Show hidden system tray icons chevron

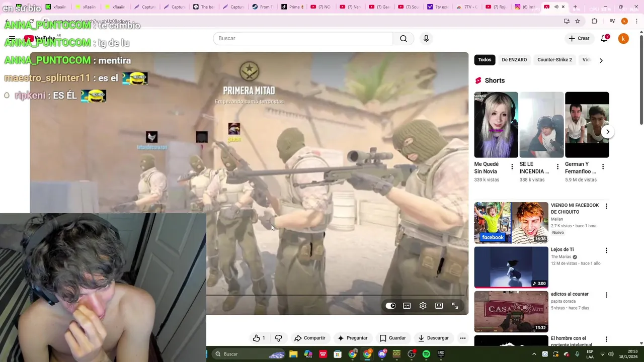[x=535, y=354]
